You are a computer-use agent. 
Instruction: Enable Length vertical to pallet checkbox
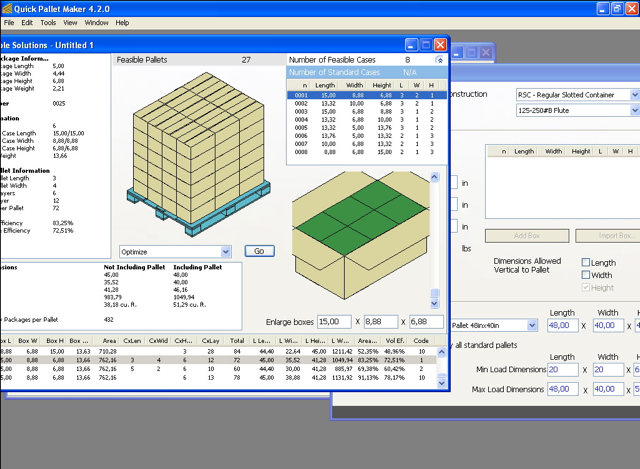[x=586, y=262]
